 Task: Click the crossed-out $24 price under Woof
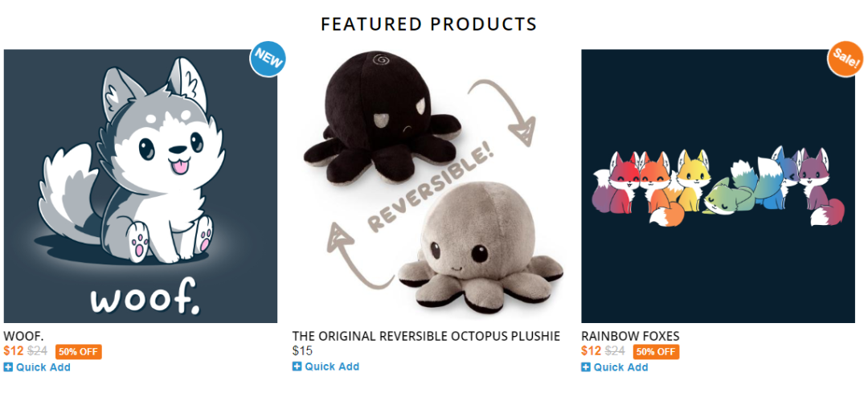(37, 351)
